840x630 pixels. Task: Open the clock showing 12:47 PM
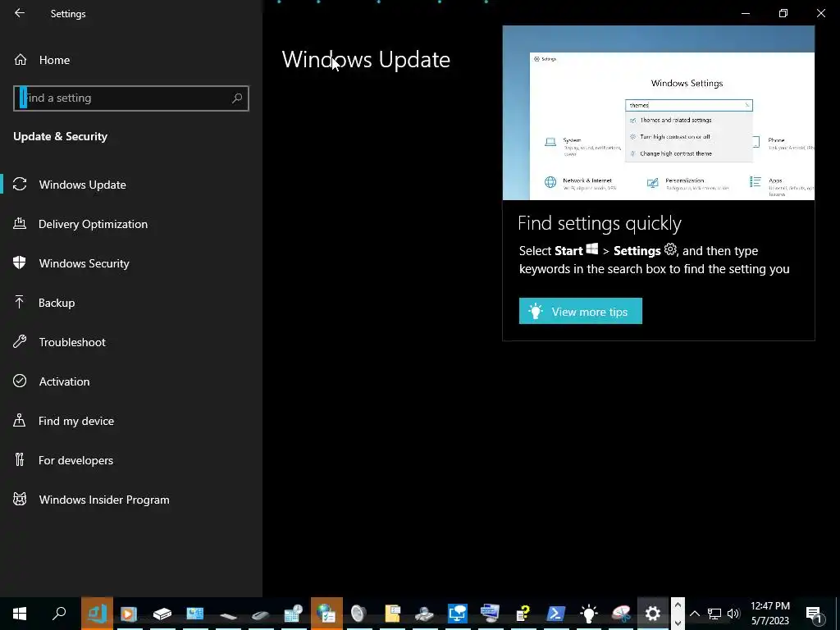(x=769, y=614)
